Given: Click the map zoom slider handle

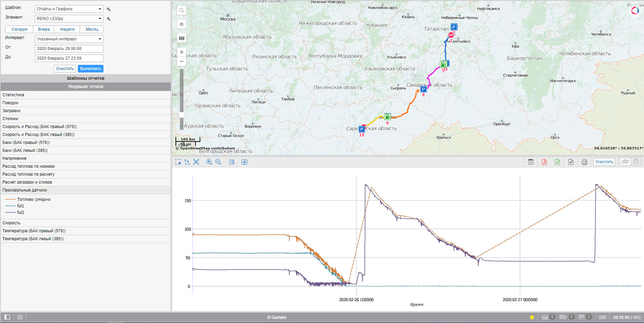Looking at the screenshot, I should click(x=182, y=115).
